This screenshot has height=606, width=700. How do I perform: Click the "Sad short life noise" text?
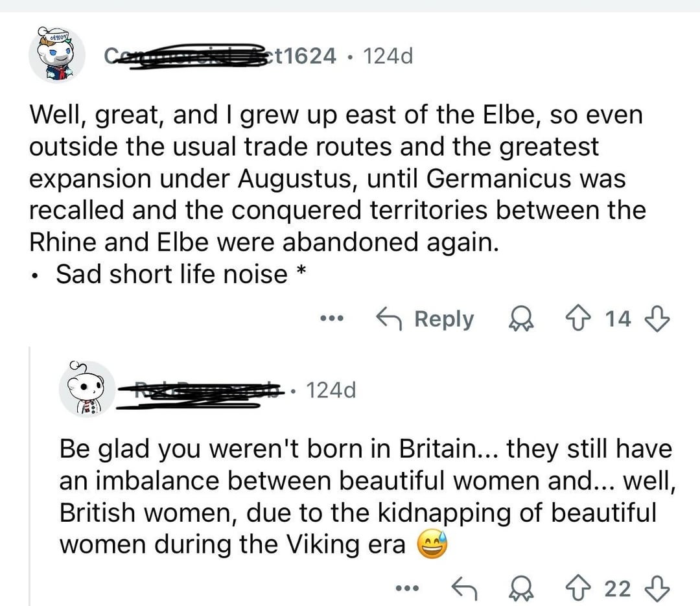(172, 274)
